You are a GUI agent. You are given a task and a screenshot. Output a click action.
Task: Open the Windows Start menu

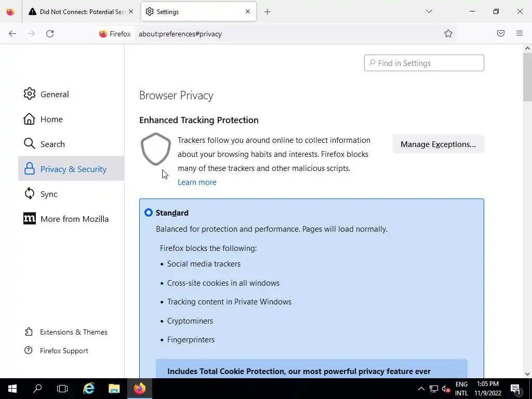tap(12, 389)
